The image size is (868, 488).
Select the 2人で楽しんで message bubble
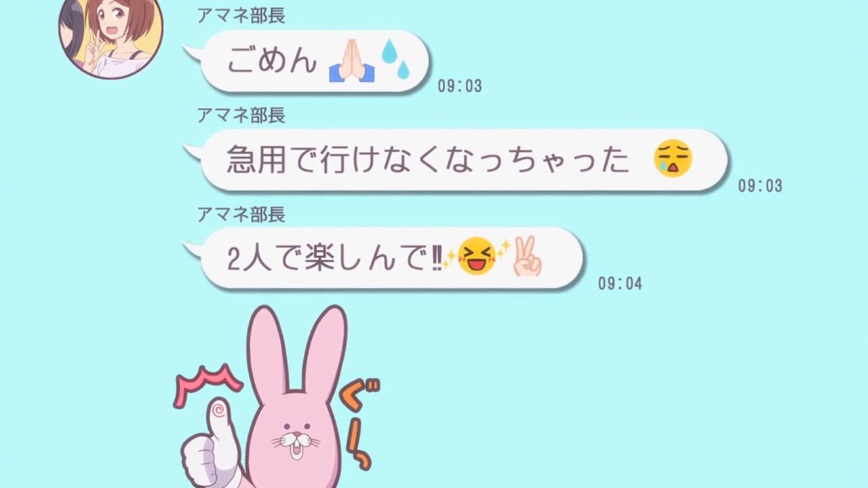click(384, 258)
